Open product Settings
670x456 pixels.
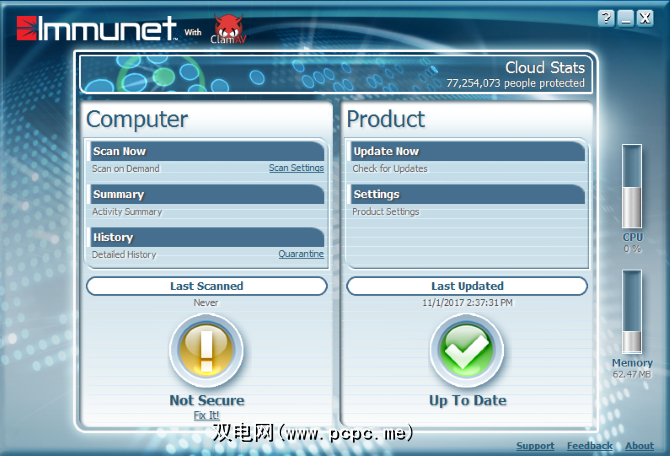coord(467,194)
